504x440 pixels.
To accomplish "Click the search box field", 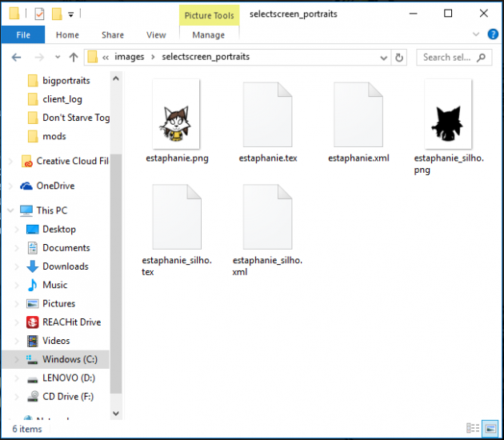I will tap(454, 58).
